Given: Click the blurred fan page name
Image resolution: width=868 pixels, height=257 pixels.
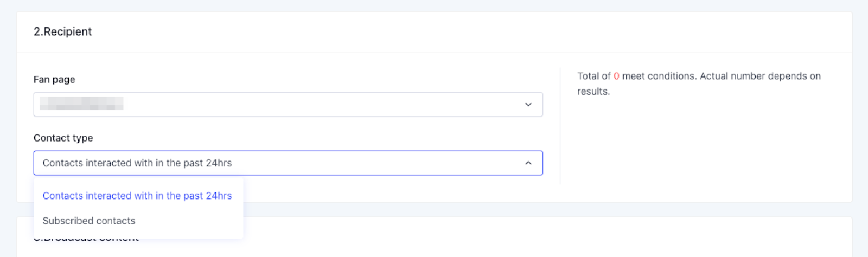Looking at the screenshot, I should 81,104.
